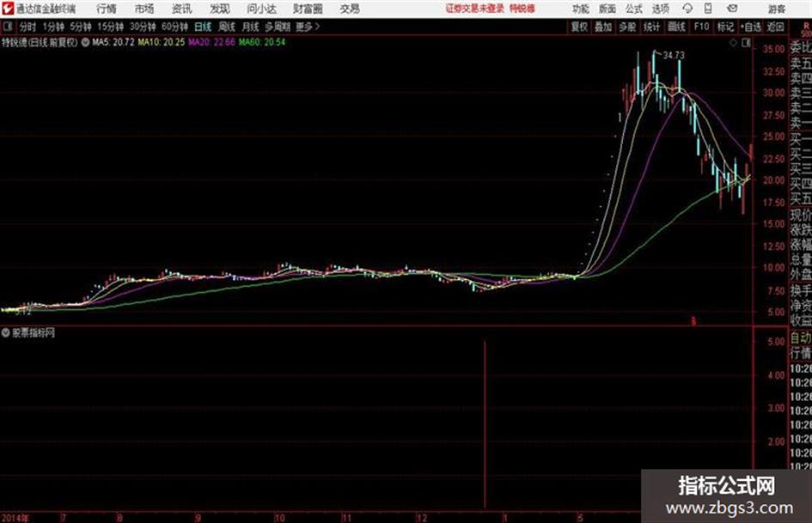Toggle the right panel layout icon
This screenshot has width=812, height=523.
(x=746, y=43)
